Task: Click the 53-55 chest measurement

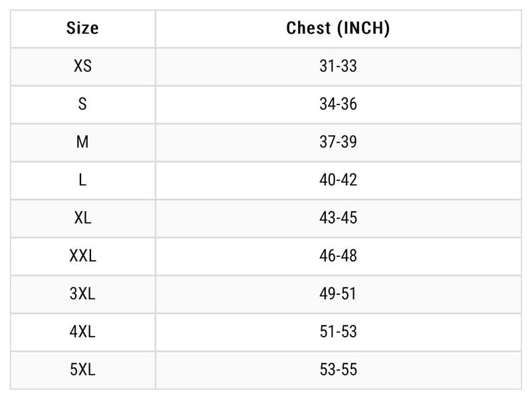Action: click(338, 370)
